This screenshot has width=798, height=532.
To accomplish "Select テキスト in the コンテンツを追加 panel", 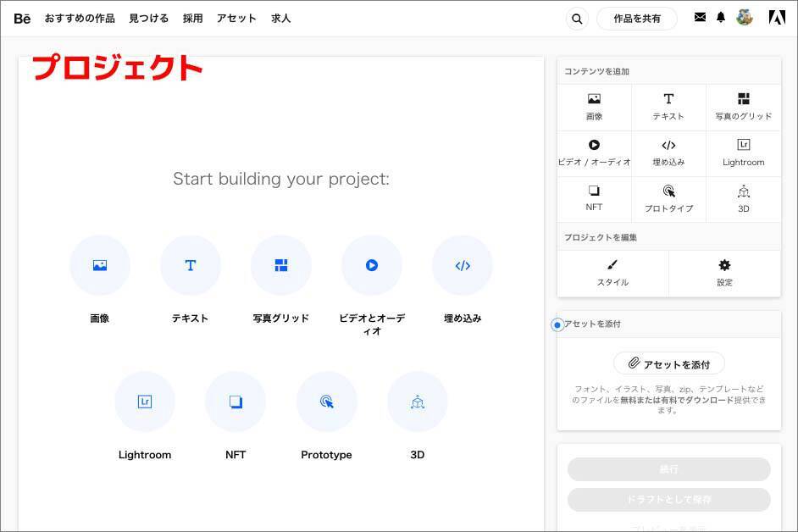I will 668,107.
